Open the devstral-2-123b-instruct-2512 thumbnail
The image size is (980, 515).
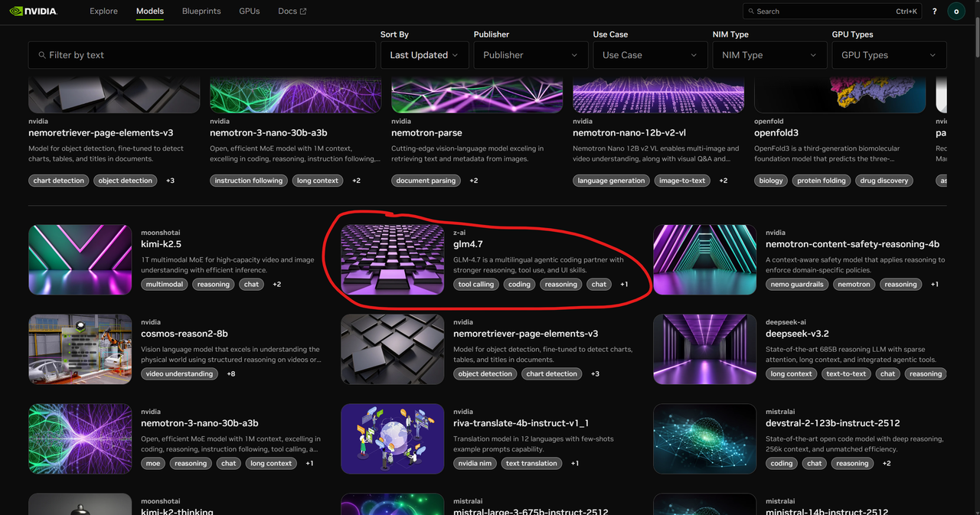pos(704,438)
